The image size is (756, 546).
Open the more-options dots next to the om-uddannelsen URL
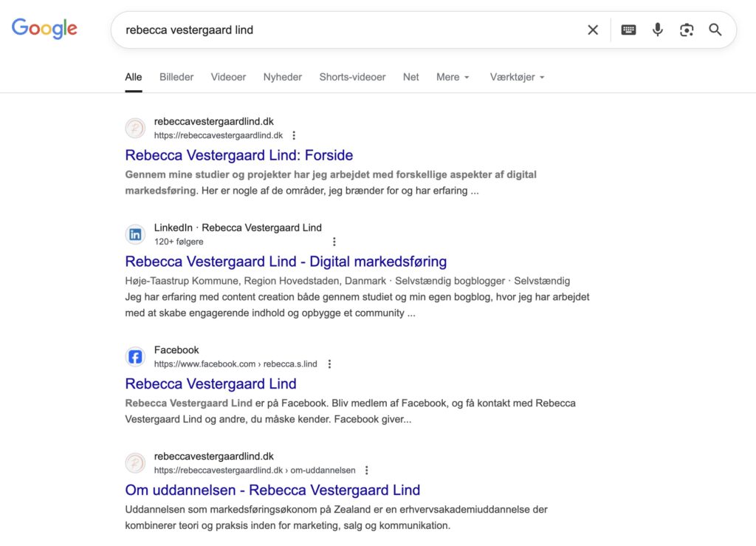(x=367, y=471)
